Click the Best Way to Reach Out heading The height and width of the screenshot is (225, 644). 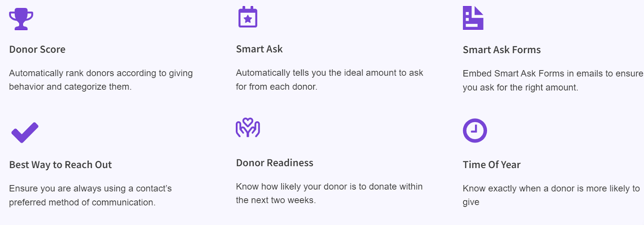(x=60, y=165)
